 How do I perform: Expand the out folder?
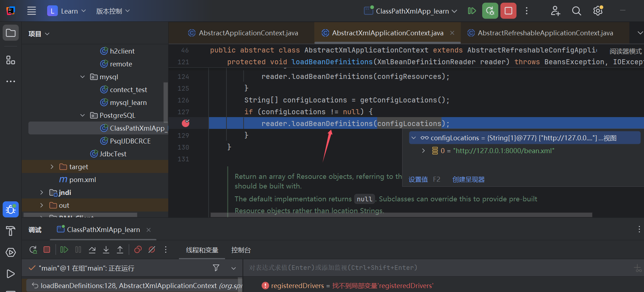[x=42, y=205]
